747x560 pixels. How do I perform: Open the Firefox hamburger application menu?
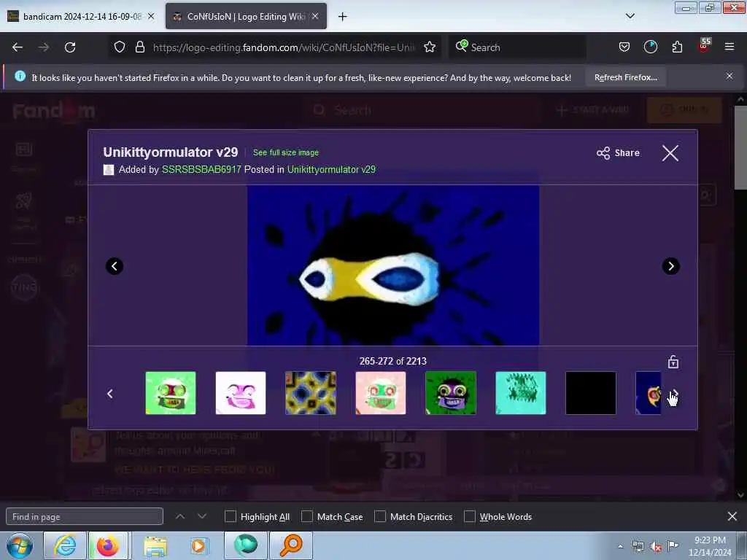pos(729,47)
